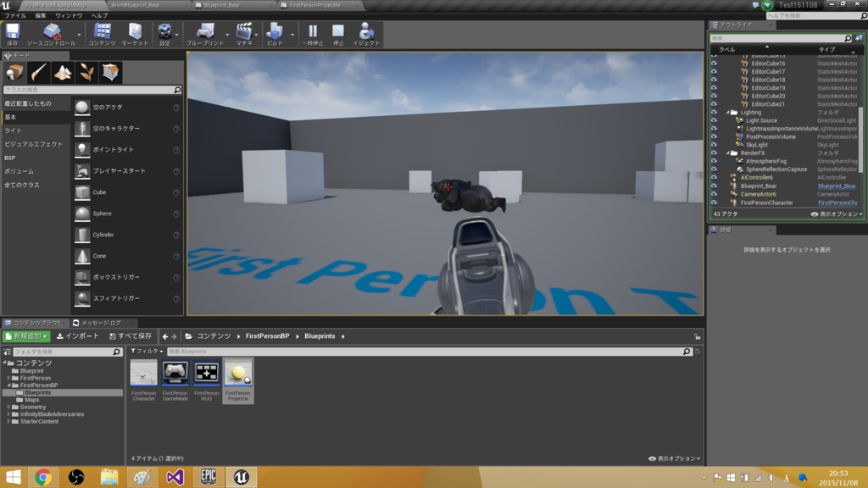Image resolution: width=868 pixels, height=488 pixels.
Task: Click FirstPersonBP breadcrumb path
Action: pyautogui.click(x=267, y=336)
